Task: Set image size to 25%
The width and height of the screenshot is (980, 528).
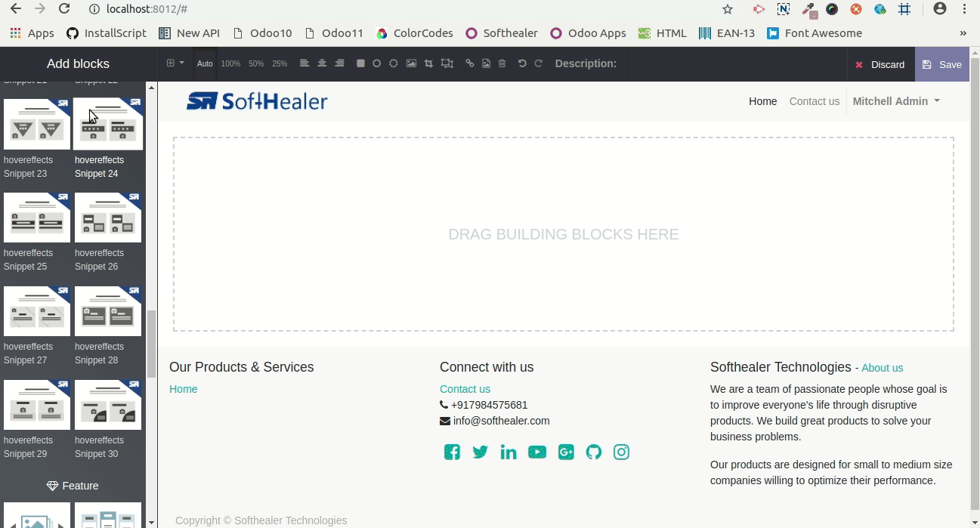Action: tap(280, 64)
